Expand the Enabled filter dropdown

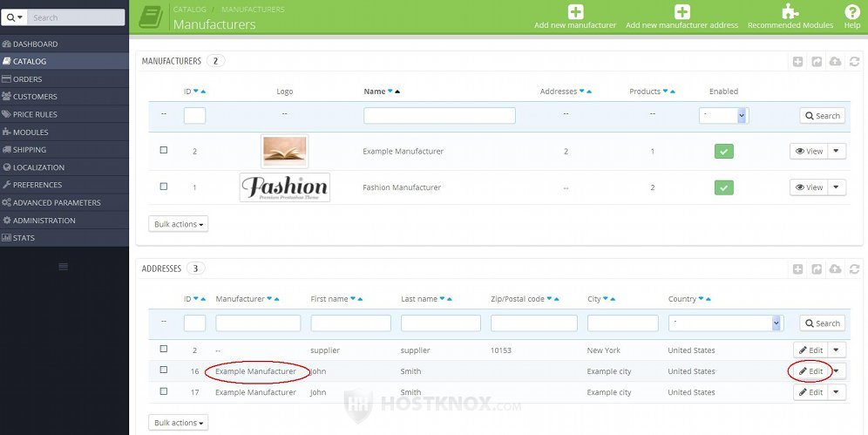723,116
